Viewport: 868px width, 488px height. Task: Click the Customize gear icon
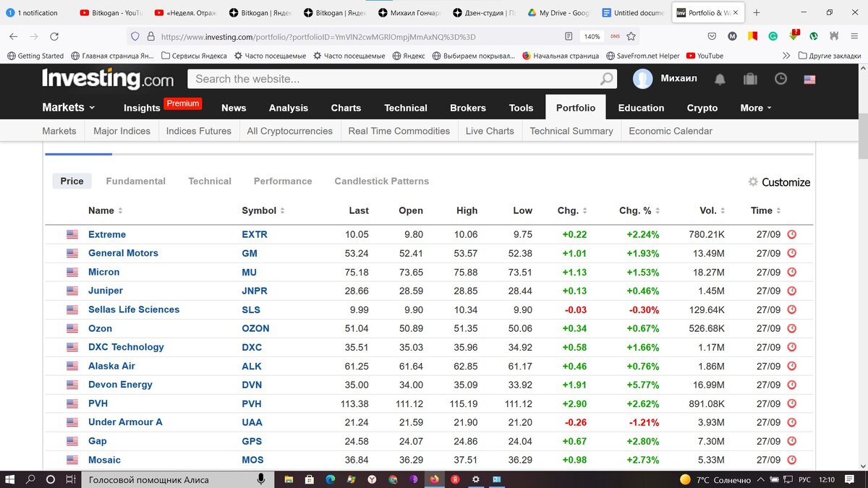[x=753, y=182]
